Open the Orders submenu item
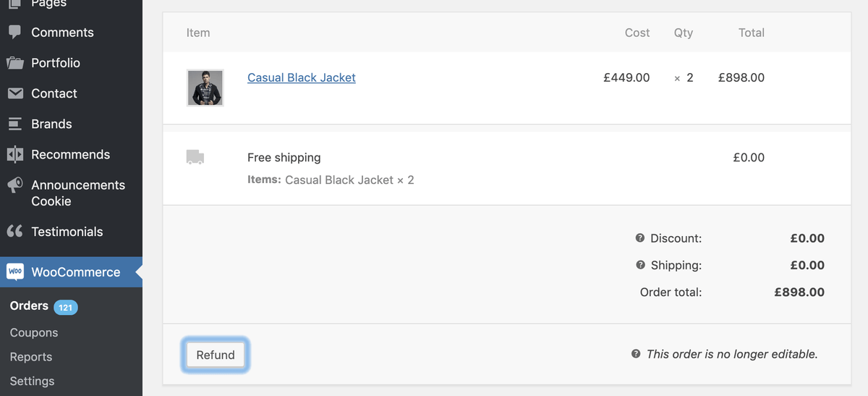The height and width of the screenshot is (396, 868). [29, 306]
